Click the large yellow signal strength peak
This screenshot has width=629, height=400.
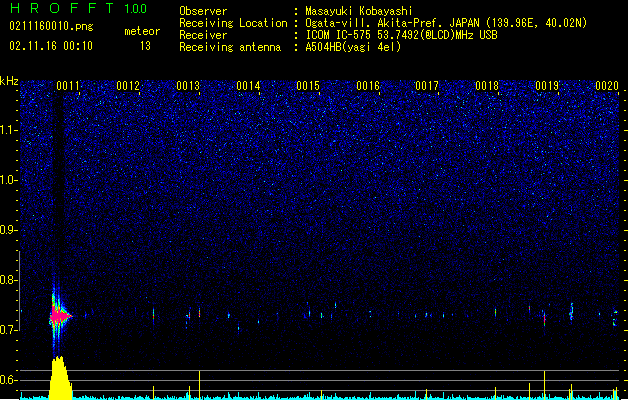[x=60, y=378]
